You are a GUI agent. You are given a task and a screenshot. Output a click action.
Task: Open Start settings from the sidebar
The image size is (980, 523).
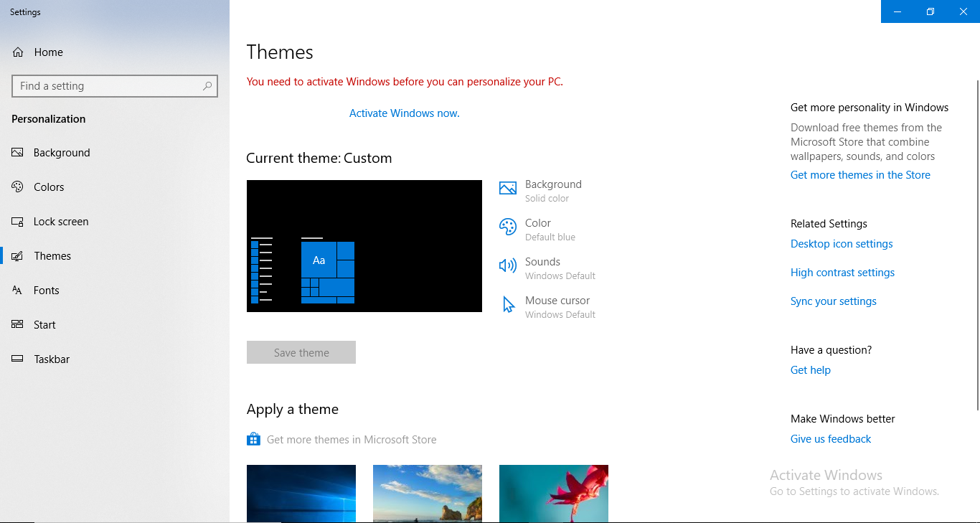click(x=44, y=324)
